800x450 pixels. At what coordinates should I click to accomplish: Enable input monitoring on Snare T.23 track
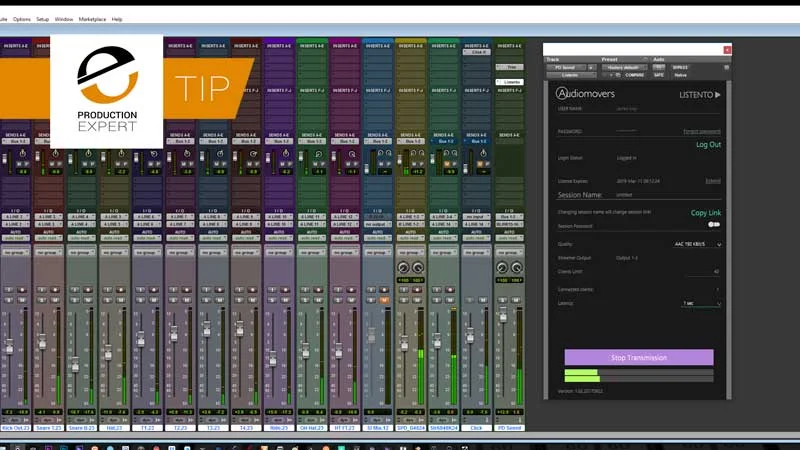tap(42, 290)
